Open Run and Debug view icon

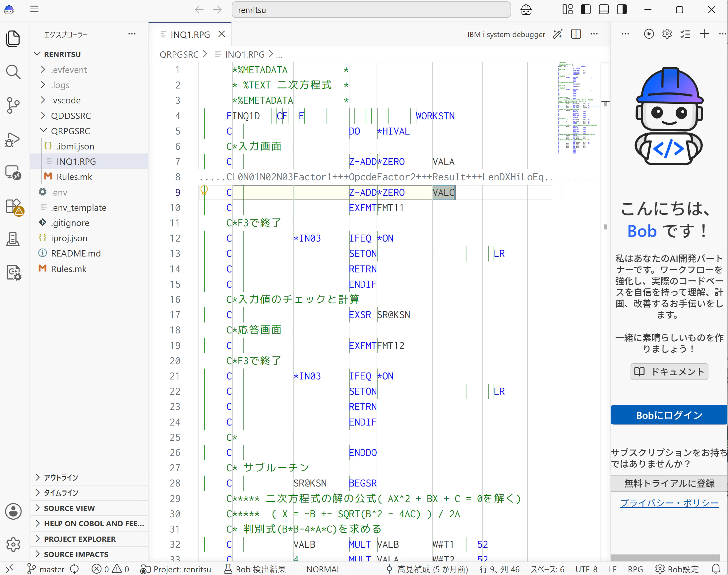(x=13, y=140)
